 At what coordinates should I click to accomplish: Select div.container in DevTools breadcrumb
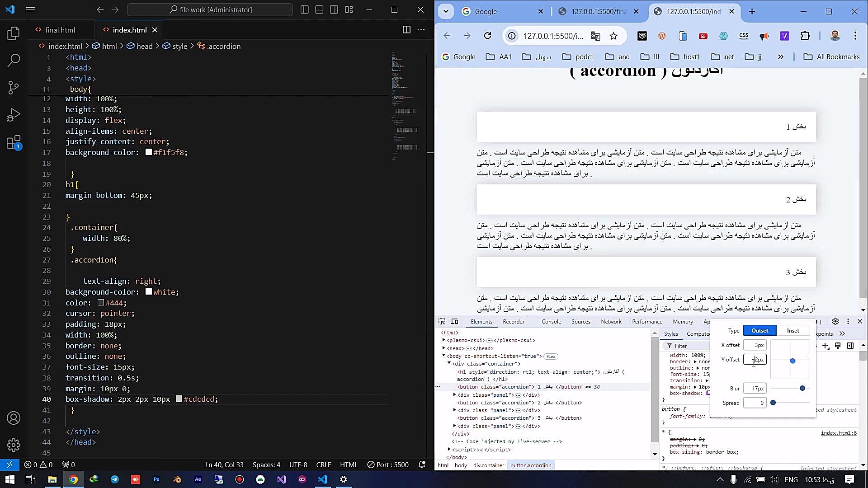coord(489,465)
